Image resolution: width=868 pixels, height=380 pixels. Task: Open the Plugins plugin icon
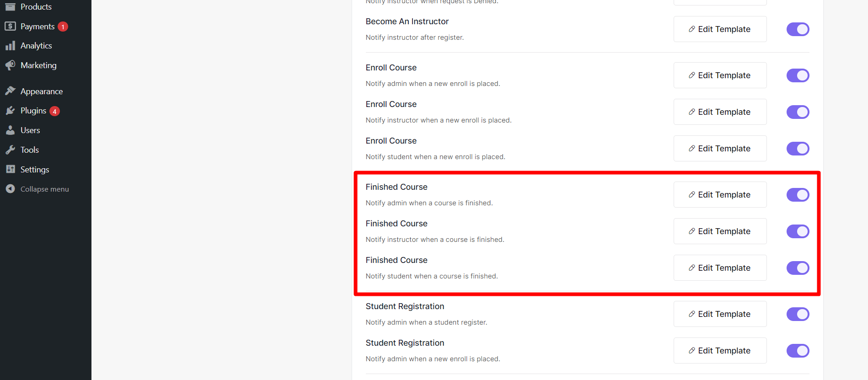point(10,110)
